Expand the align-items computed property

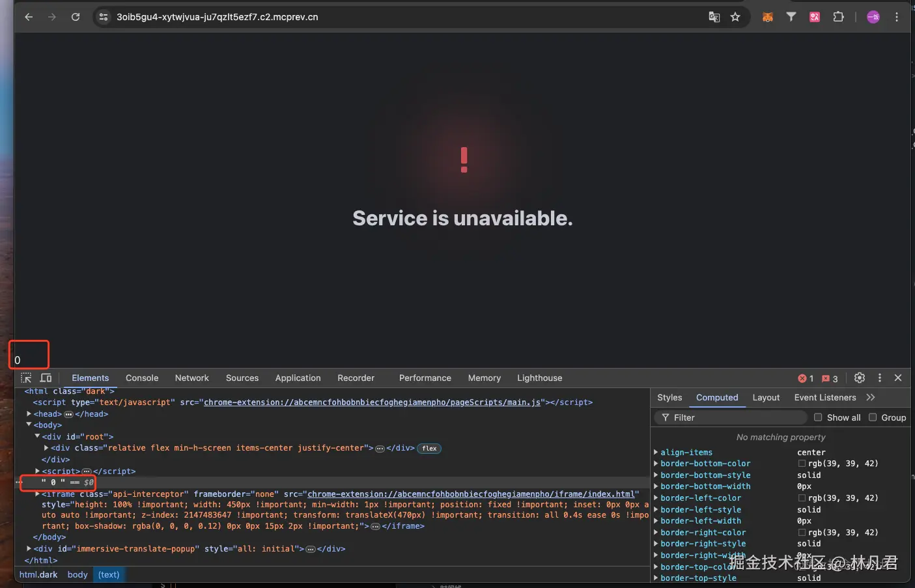coord(656,452)
